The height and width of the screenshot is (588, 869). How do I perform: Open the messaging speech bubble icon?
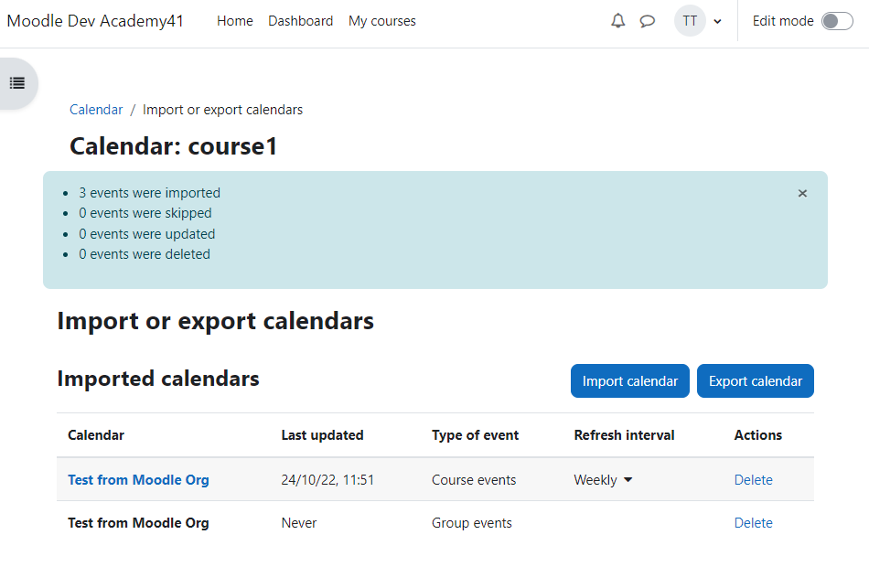tap(648, 21)
